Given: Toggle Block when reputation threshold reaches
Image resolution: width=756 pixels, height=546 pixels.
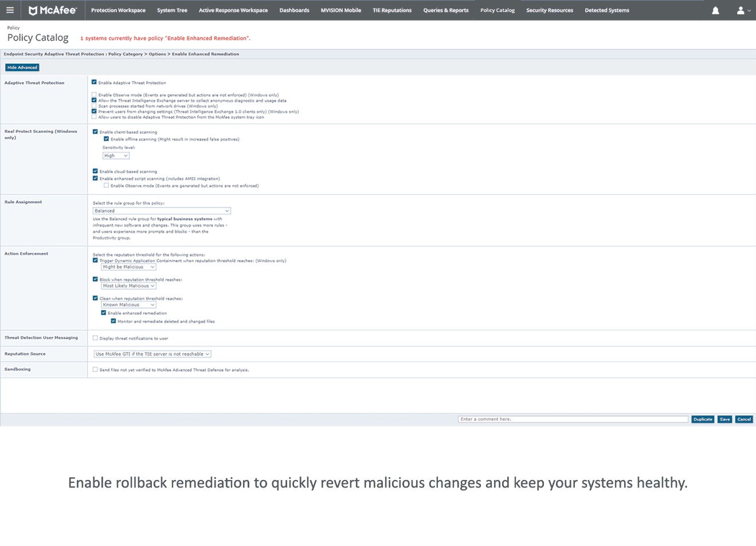Looking at the screenshot, I should point(95,279).
